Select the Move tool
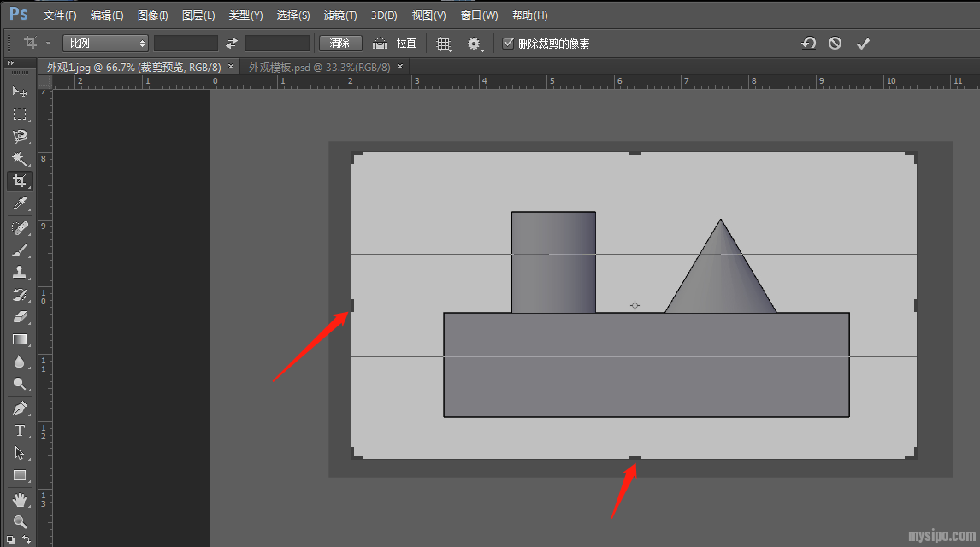 tap(20, 91)
